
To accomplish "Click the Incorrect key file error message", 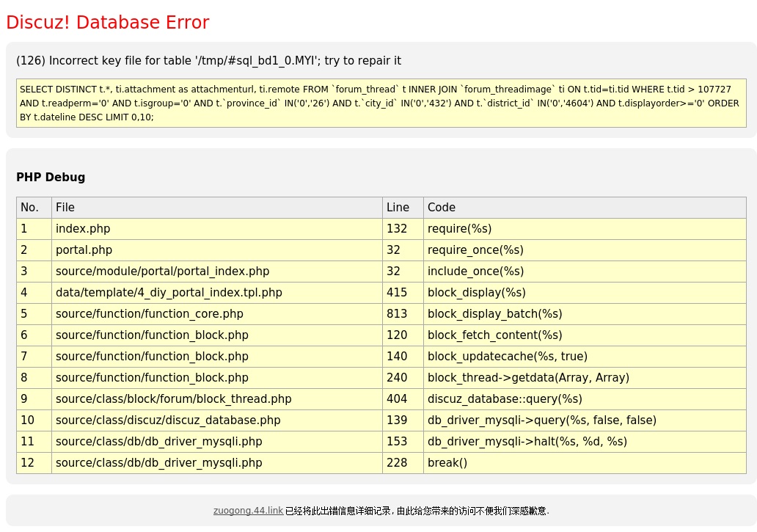I will [208, 61].
